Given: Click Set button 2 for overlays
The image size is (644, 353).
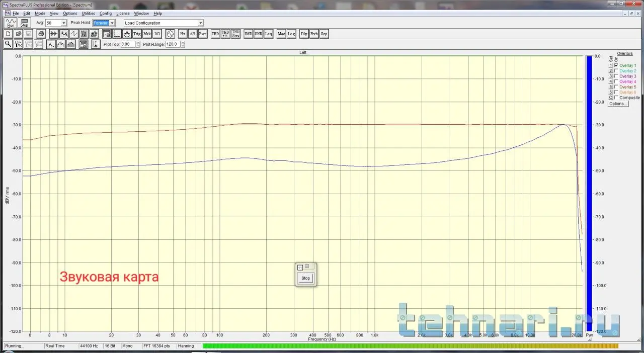Looking at the screenshot, I should click(611, 71).
